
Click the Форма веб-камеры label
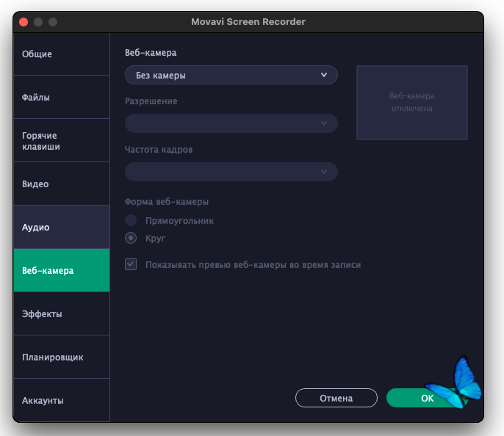[167, 202]
